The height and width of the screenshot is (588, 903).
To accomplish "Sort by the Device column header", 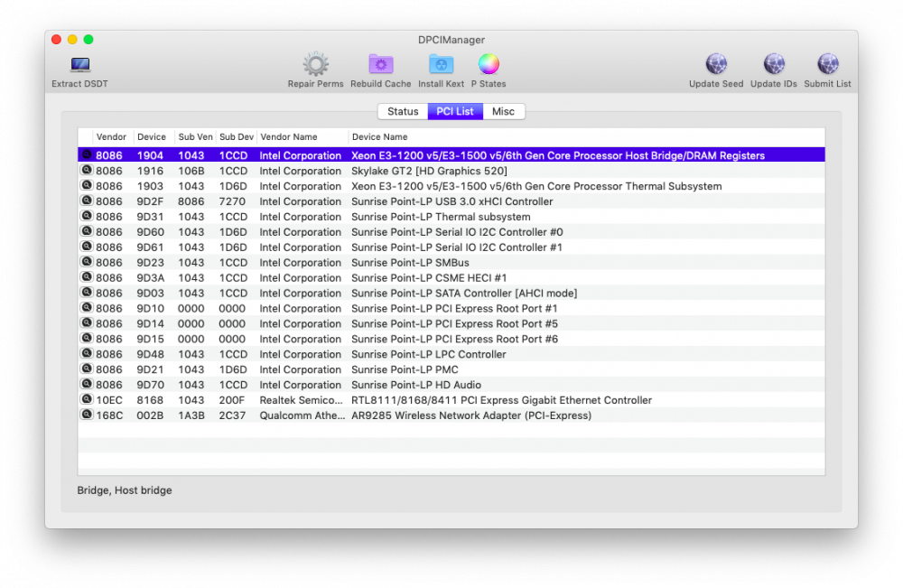I will tap(152, 137).
